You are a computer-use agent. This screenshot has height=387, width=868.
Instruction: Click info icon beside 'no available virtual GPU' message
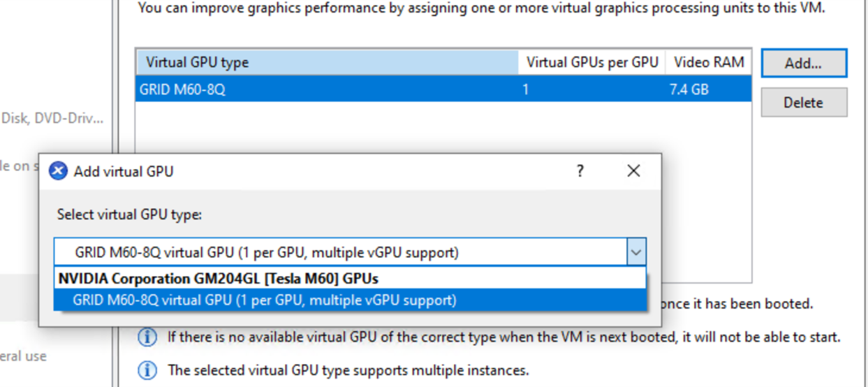(147, 337)
